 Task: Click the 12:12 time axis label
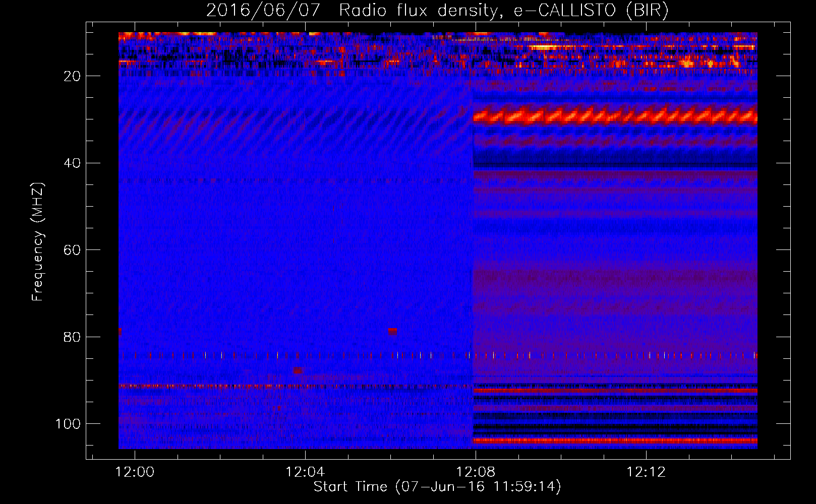tap(646, 472)
